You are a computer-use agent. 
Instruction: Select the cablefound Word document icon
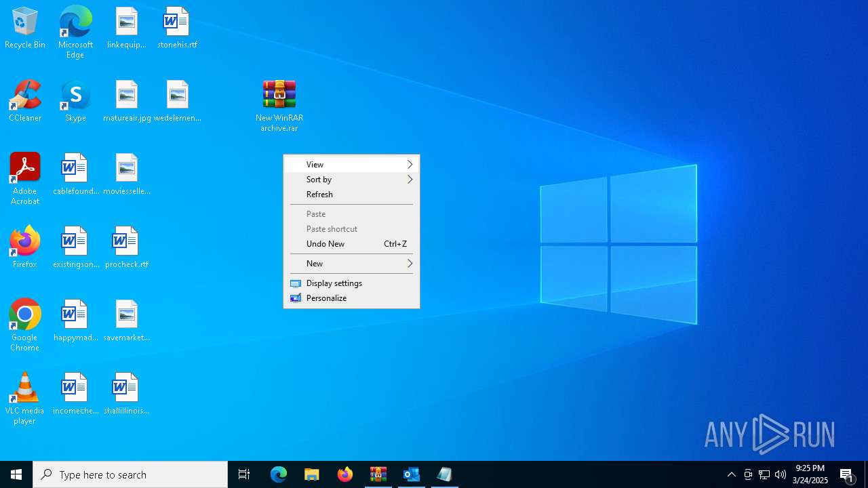click(75, 175)
